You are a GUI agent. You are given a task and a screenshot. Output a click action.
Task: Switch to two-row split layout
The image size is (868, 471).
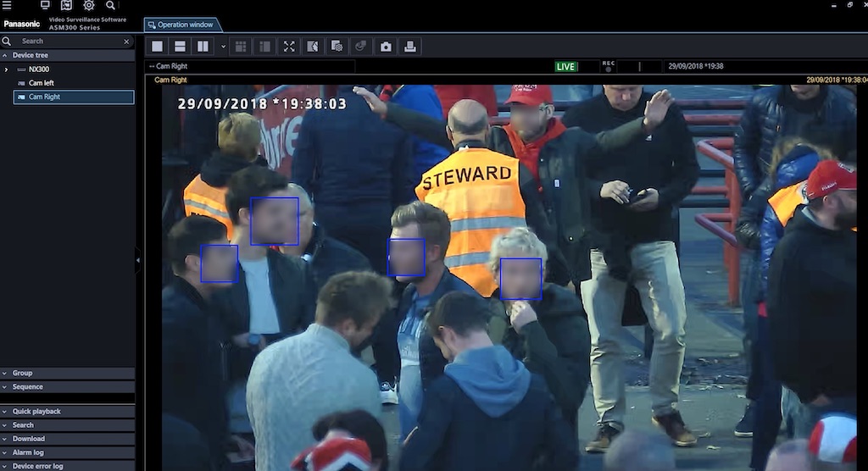pyautogui.click(x=180, y=46)
